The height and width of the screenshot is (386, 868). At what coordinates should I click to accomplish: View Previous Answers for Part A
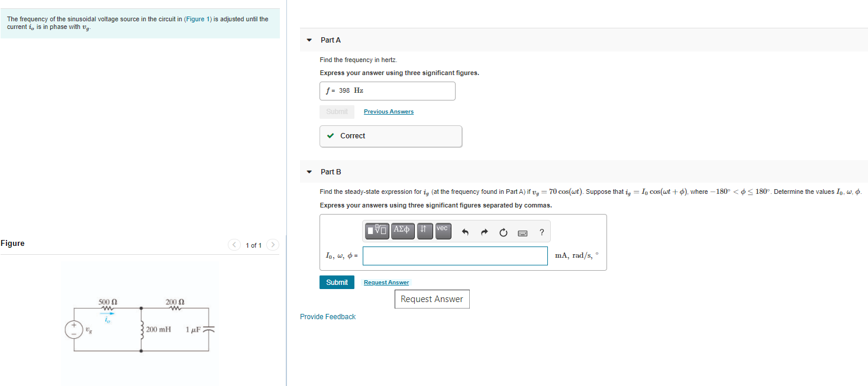tap(389, 112)
